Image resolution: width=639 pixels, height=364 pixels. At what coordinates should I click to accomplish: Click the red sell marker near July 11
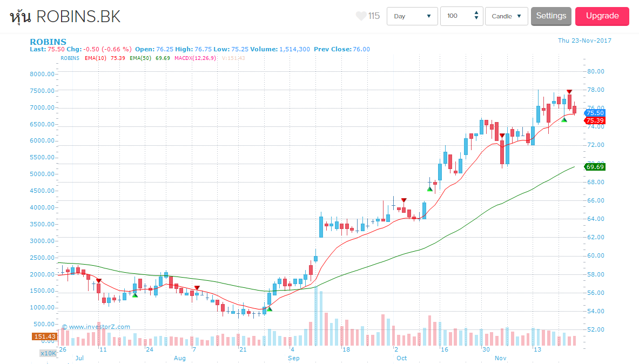pos(98,280)
